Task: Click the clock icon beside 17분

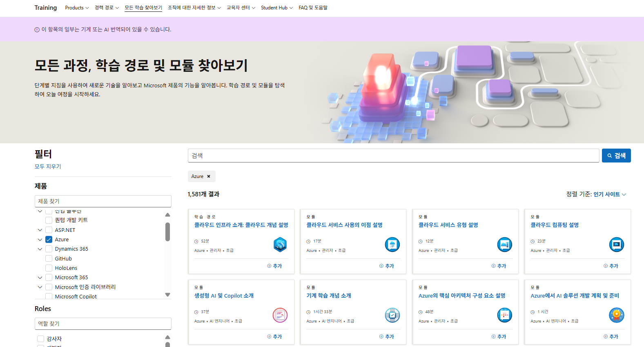Action: pyautogui.click(x=309, y=241)
